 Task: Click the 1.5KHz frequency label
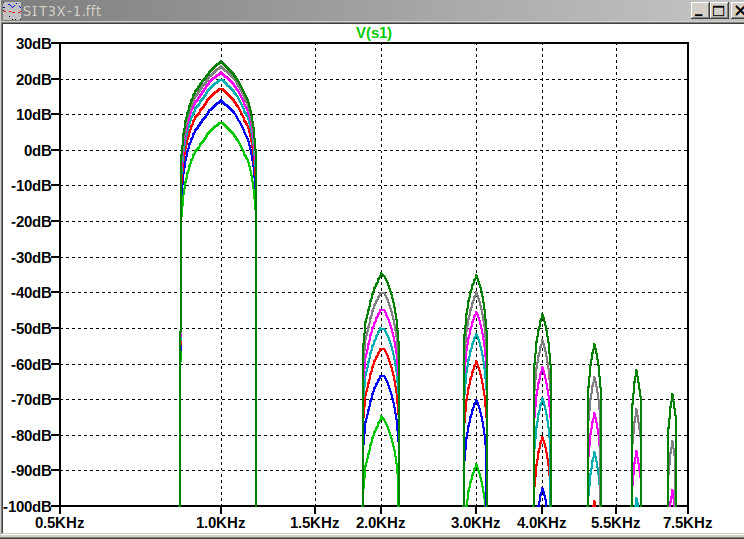point(315,523)
